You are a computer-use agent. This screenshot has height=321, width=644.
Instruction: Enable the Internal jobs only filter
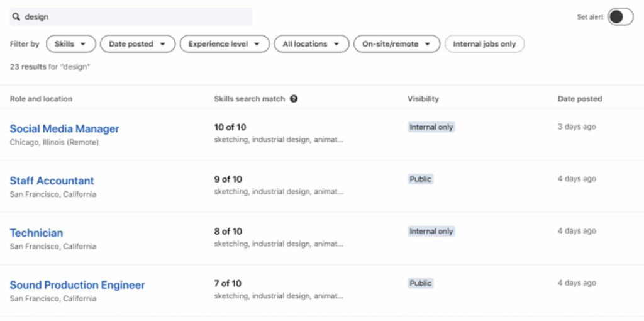[484, 44]
